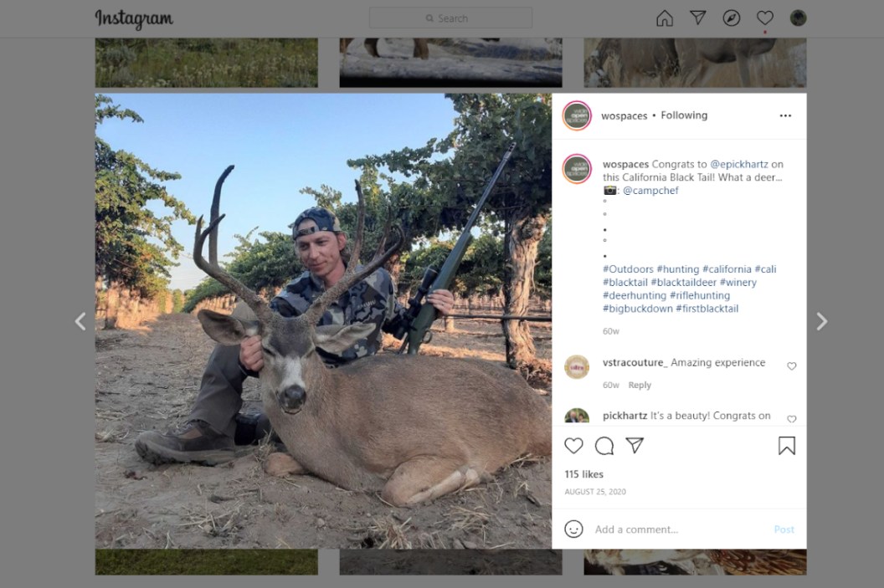Save the post with the bookmark icon

(787, 446)
